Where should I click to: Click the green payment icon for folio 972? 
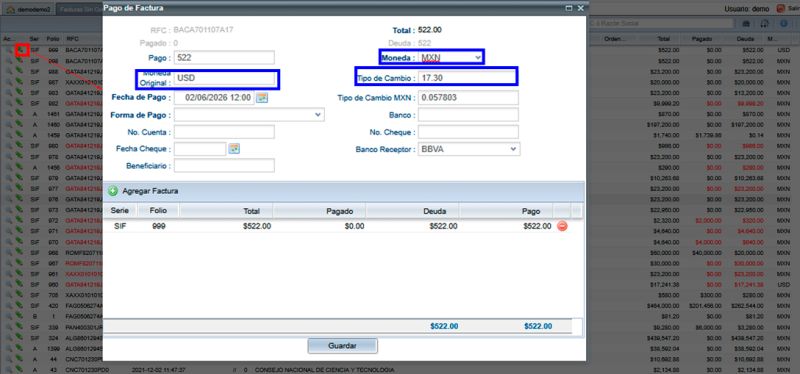[x=19, y=220]
